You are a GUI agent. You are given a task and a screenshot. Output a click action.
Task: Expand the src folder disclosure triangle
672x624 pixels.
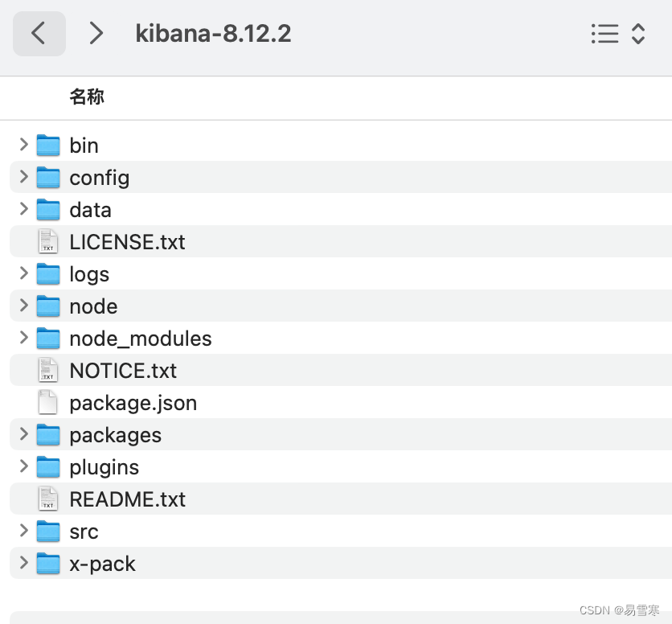coord(22,531)
